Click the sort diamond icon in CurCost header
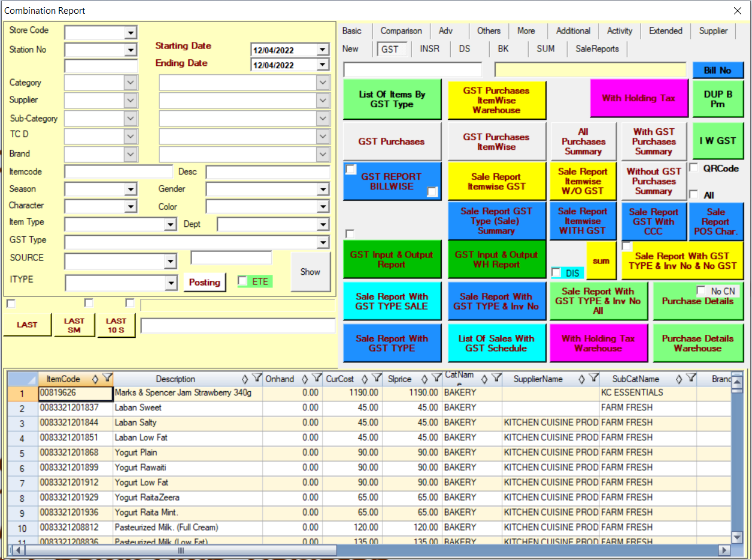 pos(364,379)
